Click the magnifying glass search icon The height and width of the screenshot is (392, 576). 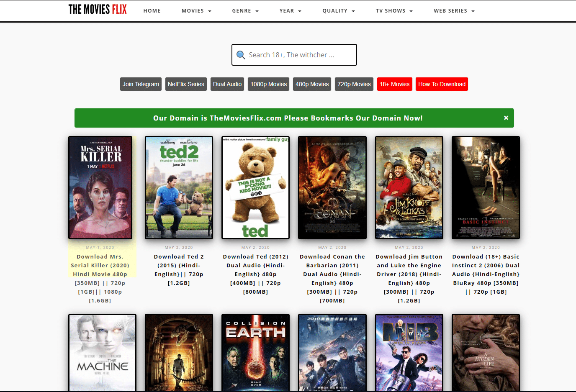coord(241,55)
